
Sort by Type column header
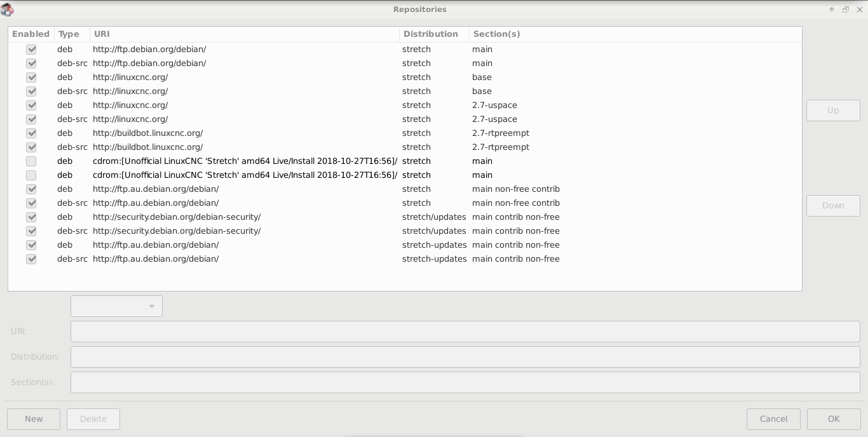tap(72, 34)
